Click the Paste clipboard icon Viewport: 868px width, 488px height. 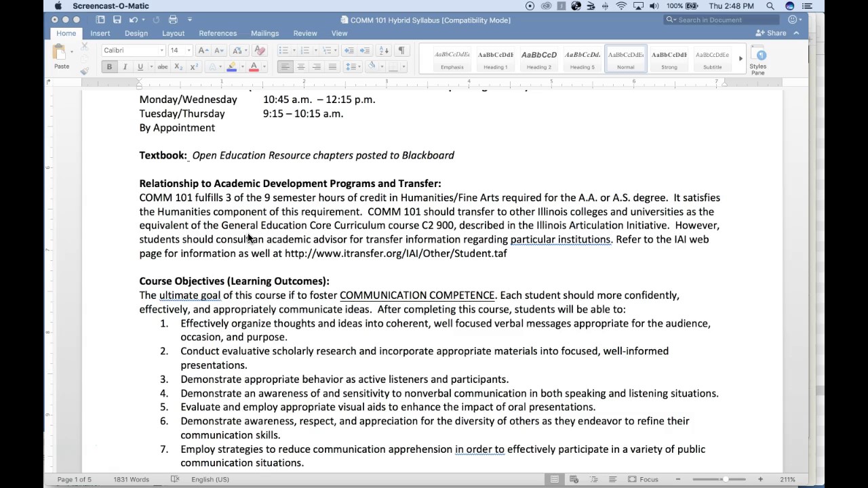[59, 53]
